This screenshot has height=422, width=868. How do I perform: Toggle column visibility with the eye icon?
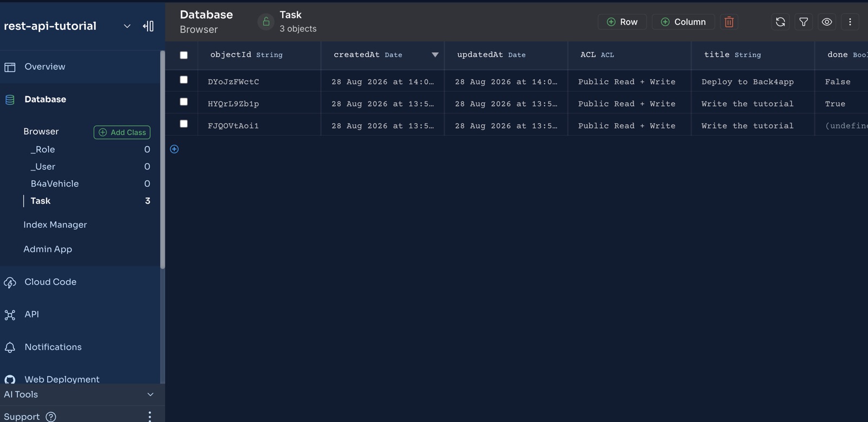coord(827,22)
